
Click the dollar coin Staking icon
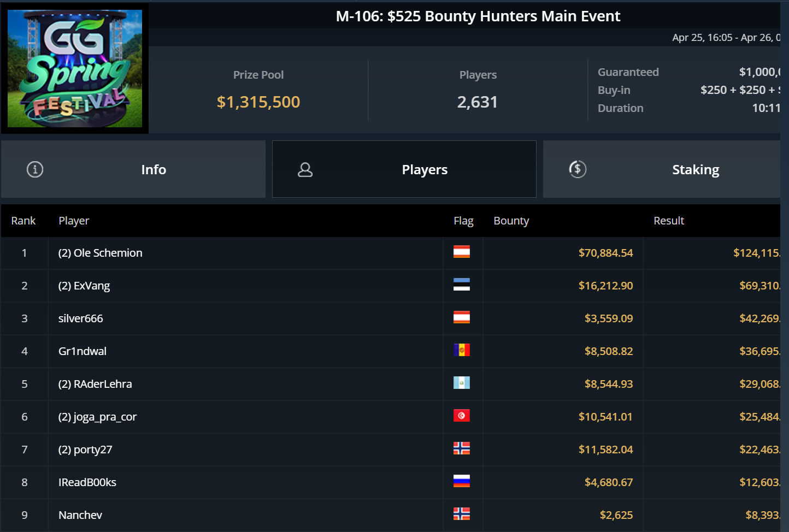pos(578,169)
